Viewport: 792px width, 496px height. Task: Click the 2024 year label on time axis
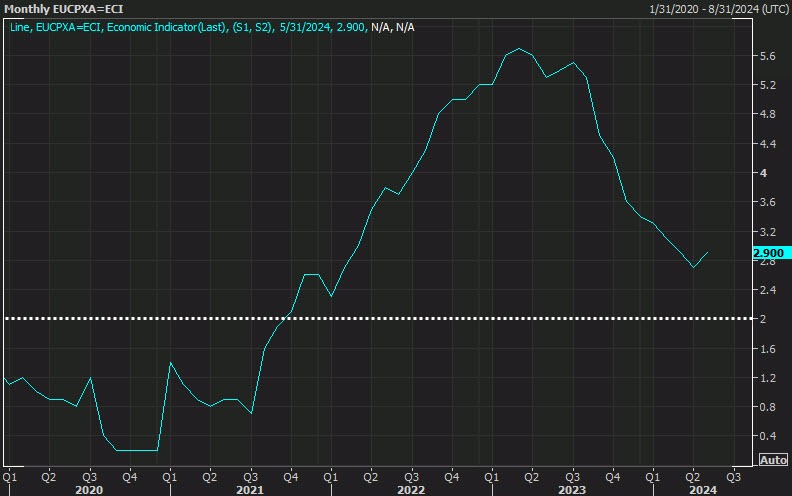coord(703,489)
